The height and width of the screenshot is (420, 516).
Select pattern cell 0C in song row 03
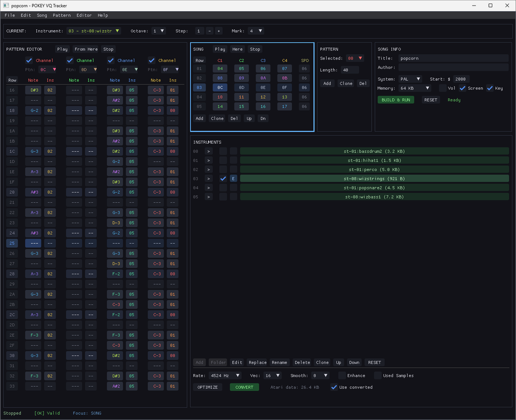tap(220, 87)
